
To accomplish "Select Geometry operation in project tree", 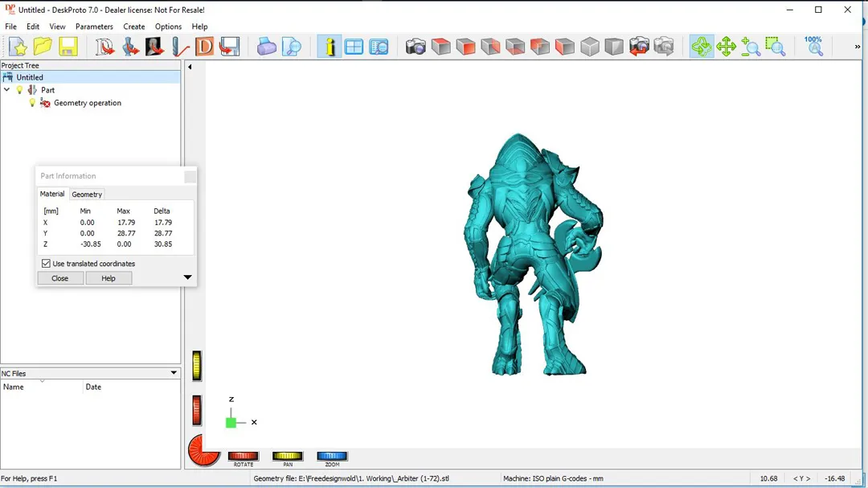I will coord(88,103).
